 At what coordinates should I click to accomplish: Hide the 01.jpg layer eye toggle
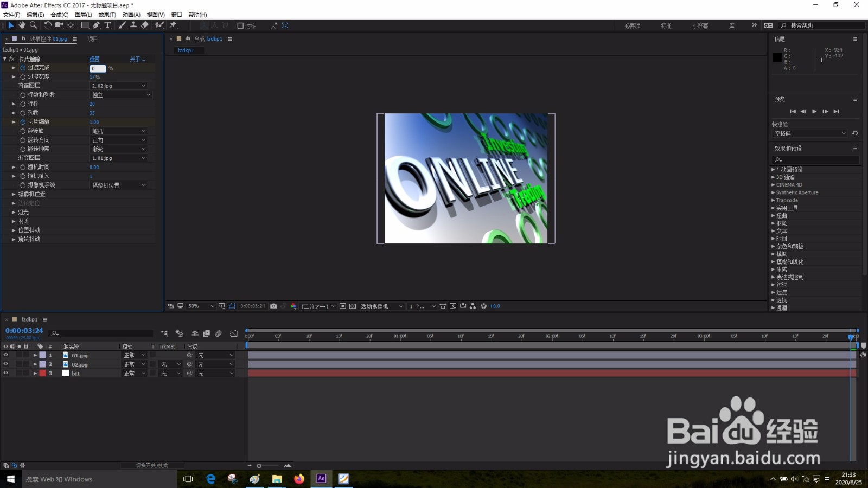tap(6, 355)
